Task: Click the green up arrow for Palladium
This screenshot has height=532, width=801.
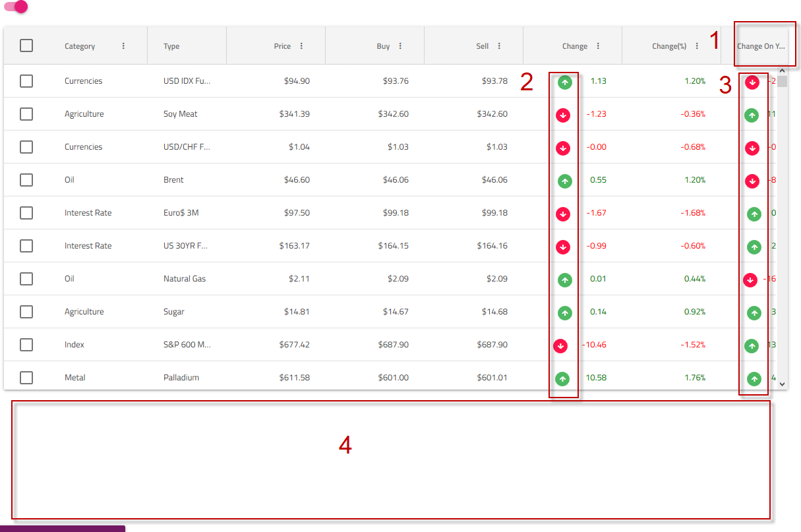Action: coord(564,378)
